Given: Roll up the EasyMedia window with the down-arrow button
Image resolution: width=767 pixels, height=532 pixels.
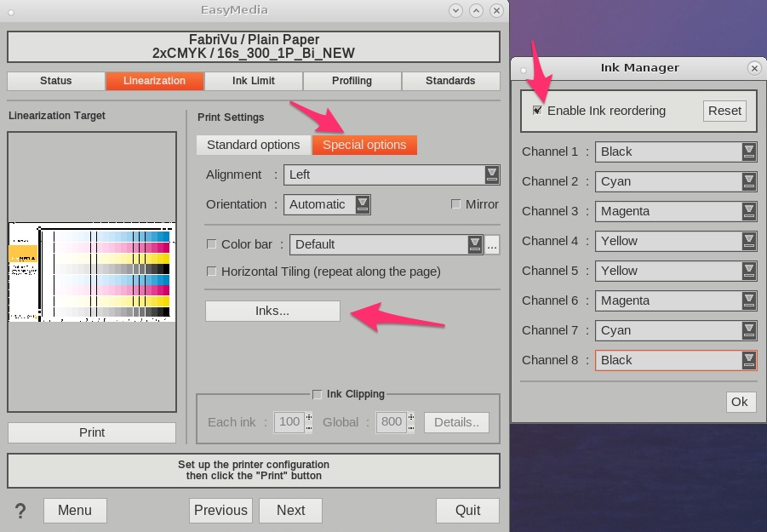Looking at the screenshot, I should click(455, 10).
